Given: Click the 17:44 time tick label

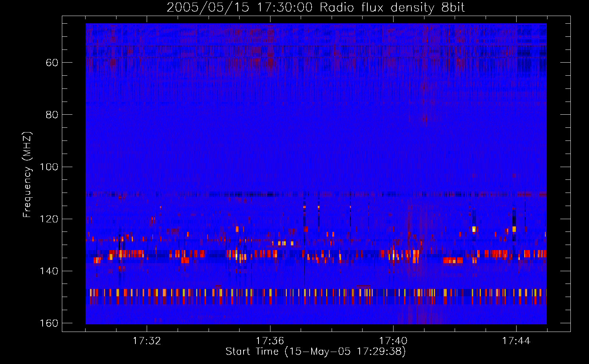Looking at the screenshot, I should [x=516, y=341].
